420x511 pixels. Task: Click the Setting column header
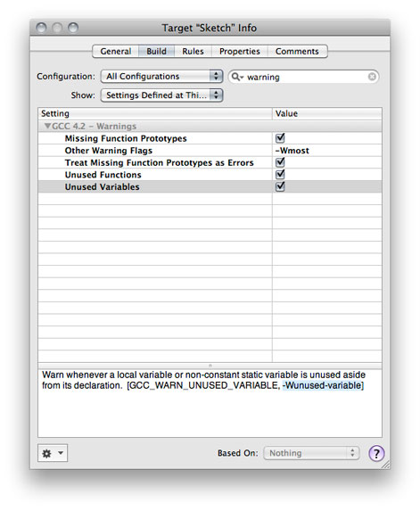[155, 113]
